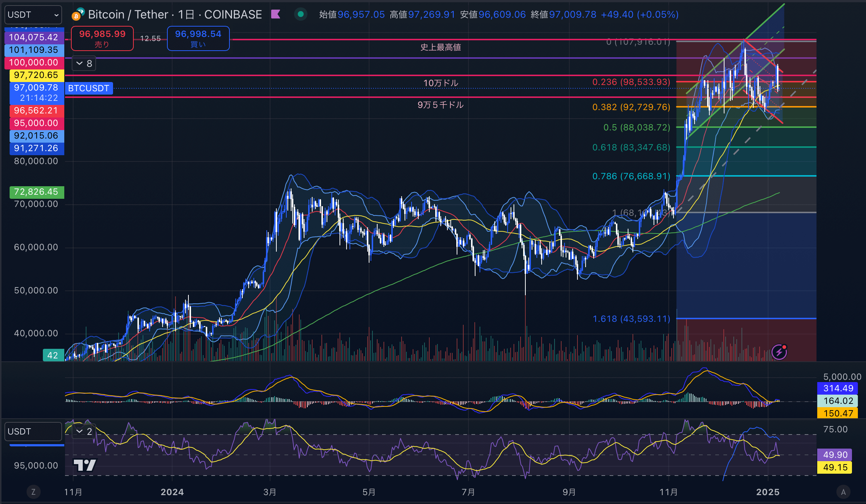
Task: Click the 95,000.00 price tag
Action: [36, 123]
